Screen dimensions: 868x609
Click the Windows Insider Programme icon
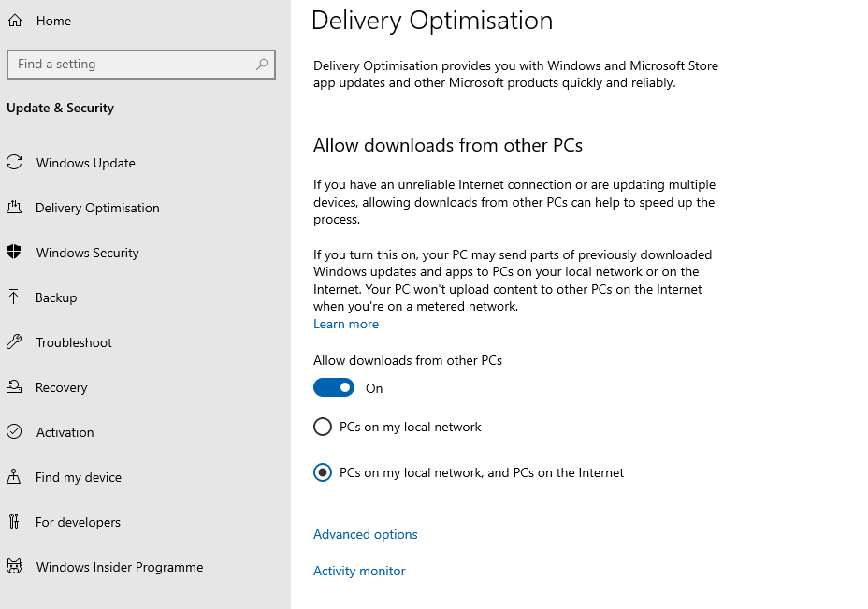[x=14, y=567]
